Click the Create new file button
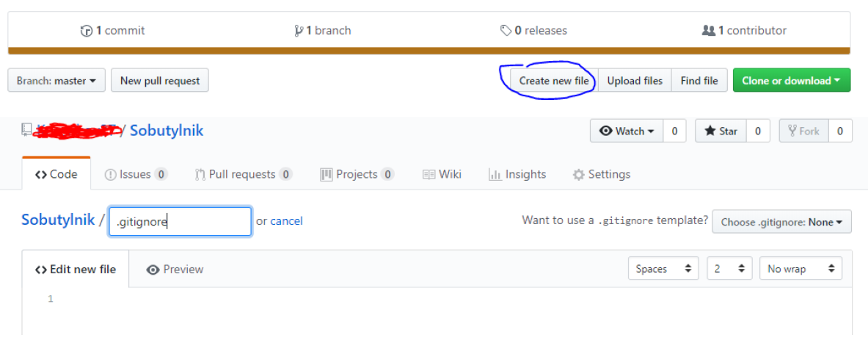Viewport: 868px width, 346px height. click(554, 80)
